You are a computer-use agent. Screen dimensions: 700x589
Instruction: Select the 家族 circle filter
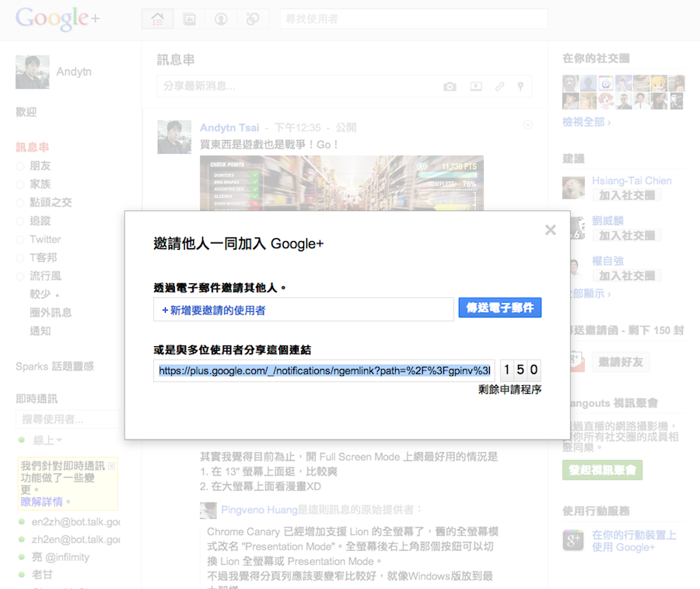point(40,184)
